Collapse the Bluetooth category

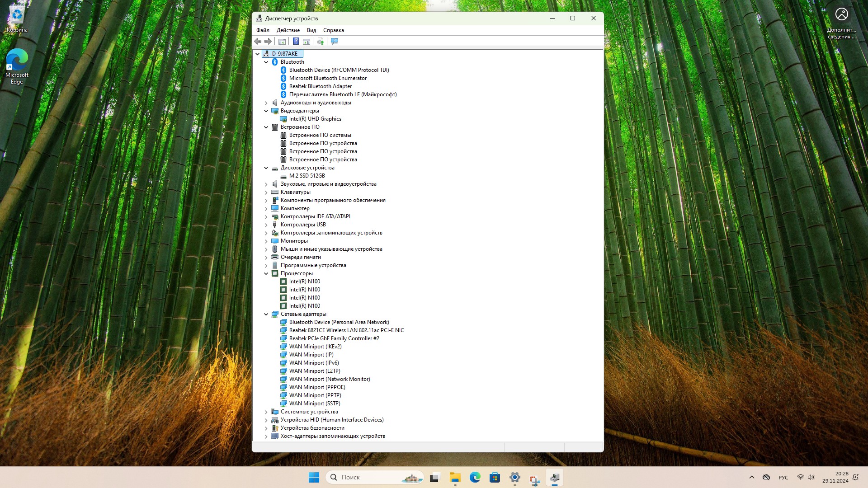266,62
